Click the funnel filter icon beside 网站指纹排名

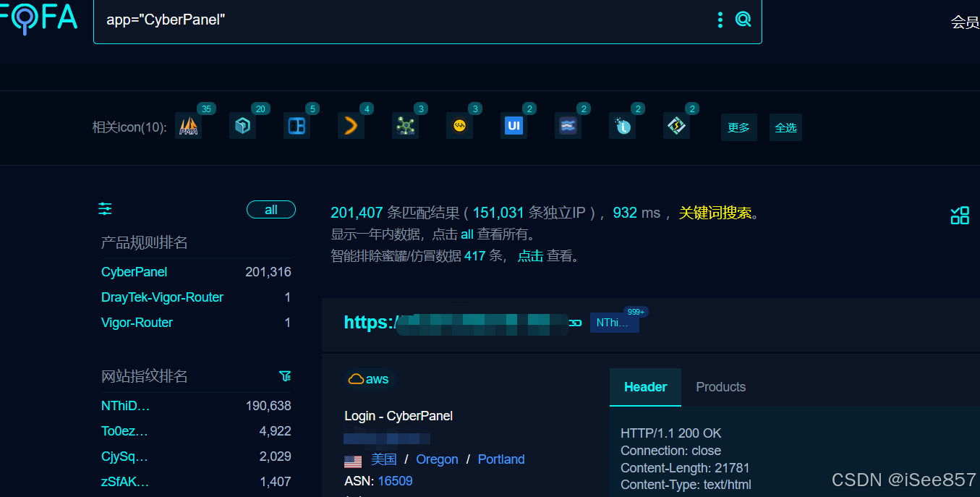285,376
